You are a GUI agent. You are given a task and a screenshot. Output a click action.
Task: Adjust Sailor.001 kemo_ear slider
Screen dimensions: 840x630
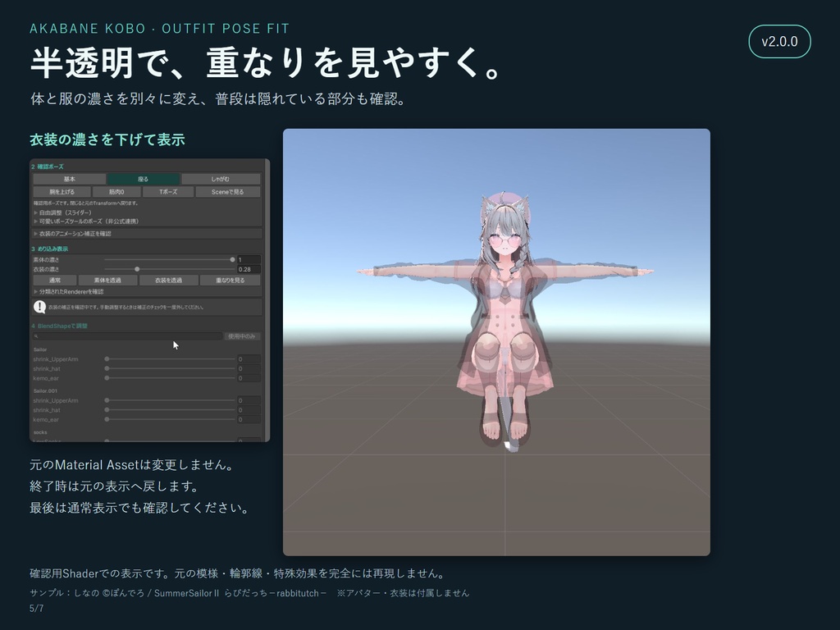[x=171, y=420]
